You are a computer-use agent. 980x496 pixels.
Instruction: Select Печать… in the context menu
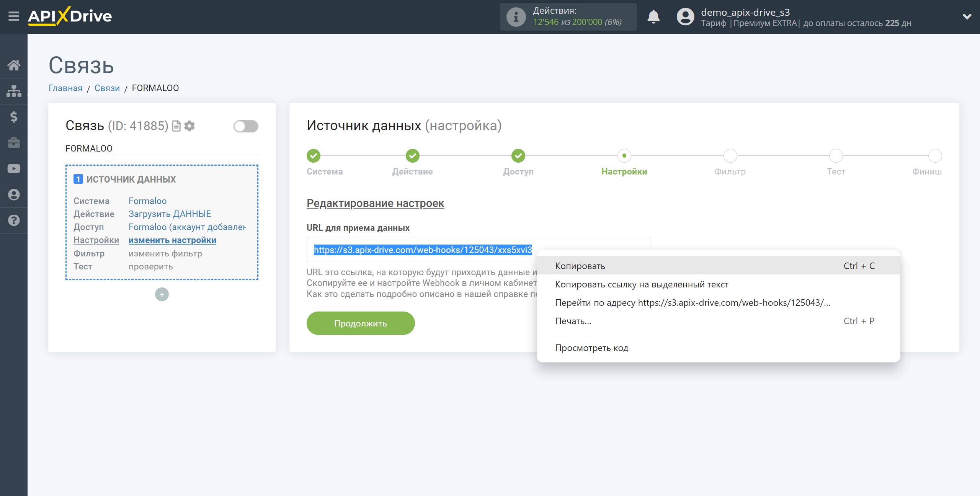[718, 321]
